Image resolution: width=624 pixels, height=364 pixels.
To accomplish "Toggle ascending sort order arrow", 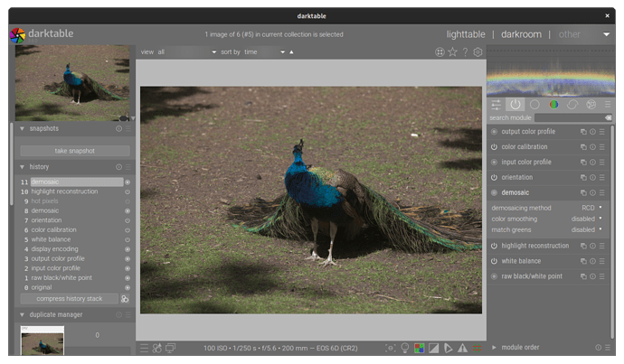I will [x=291, y=52].
